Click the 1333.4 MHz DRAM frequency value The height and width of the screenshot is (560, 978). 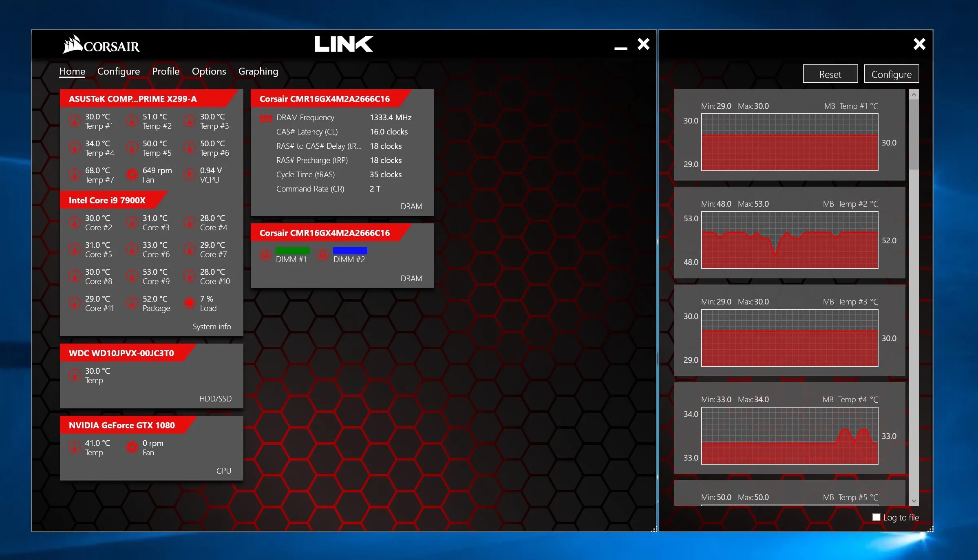pos(390,117)
